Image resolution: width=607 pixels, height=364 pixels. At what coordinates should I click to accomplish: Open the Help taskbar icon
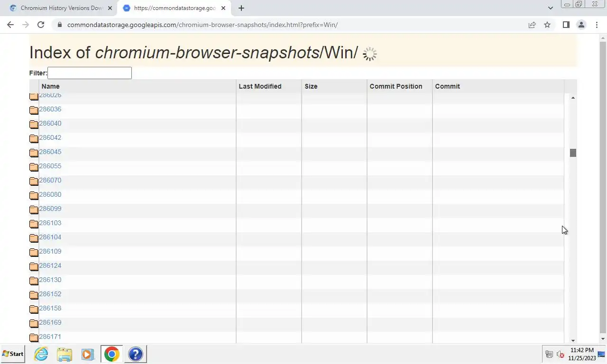[x=136, y=354]
